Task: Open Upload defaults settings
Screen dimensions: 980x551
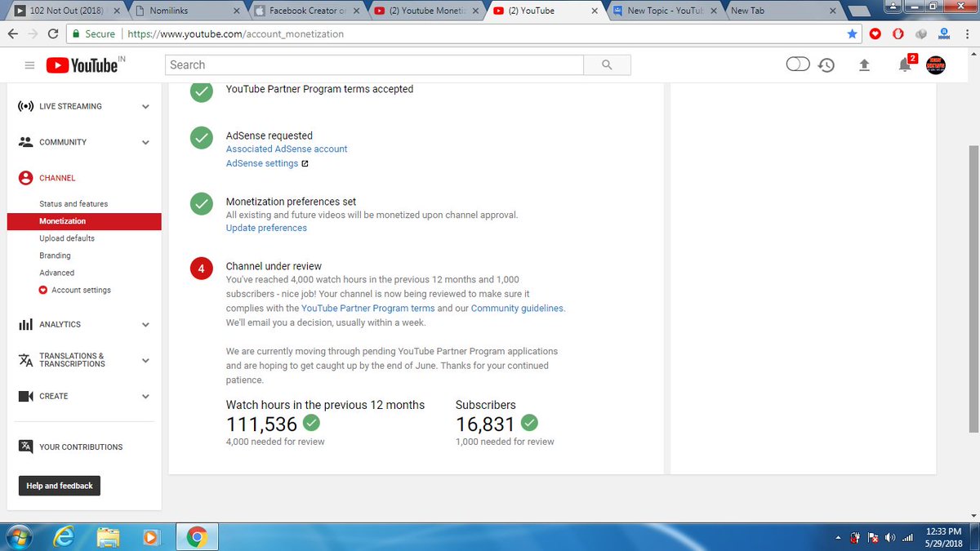Action: pos(67,238)
